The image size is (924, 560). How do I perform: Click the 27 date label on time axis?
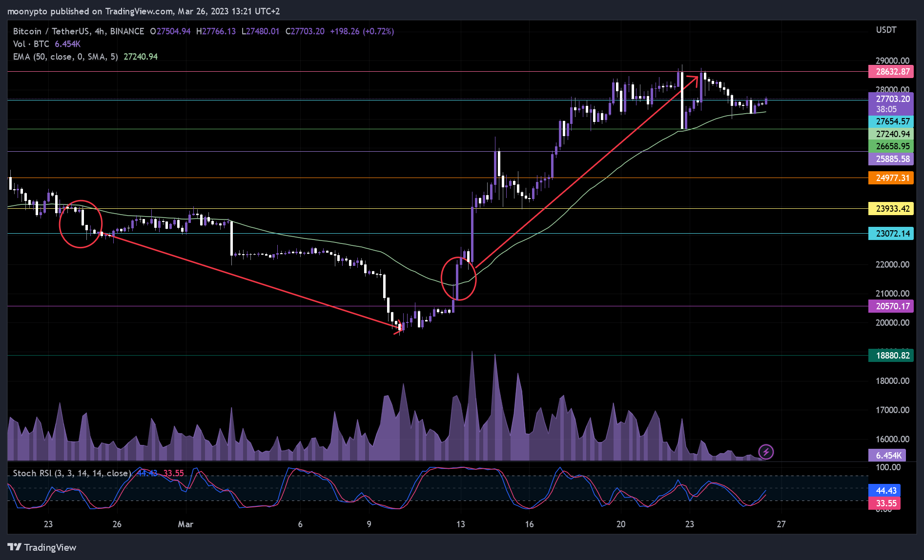[x=781, y=524]
